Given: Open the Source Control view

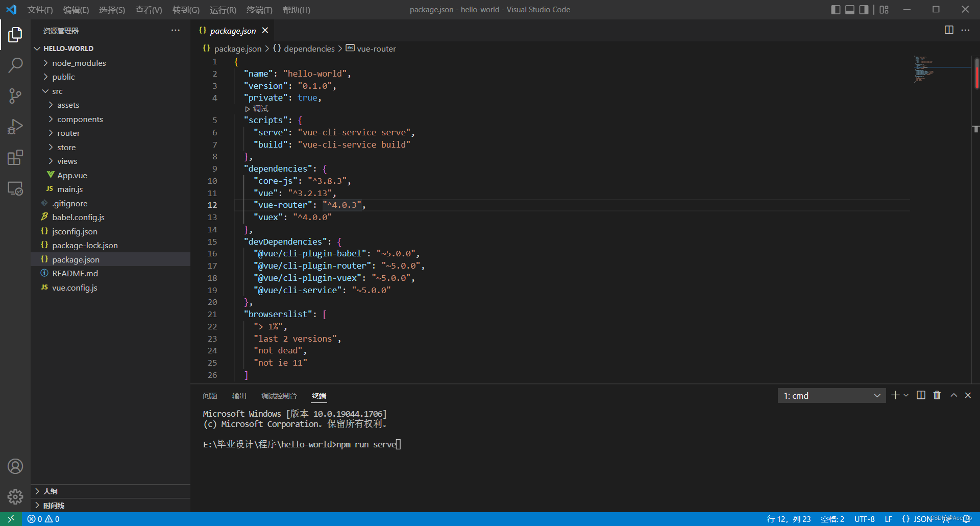Looking at the screenshot, I should [15, 96].
